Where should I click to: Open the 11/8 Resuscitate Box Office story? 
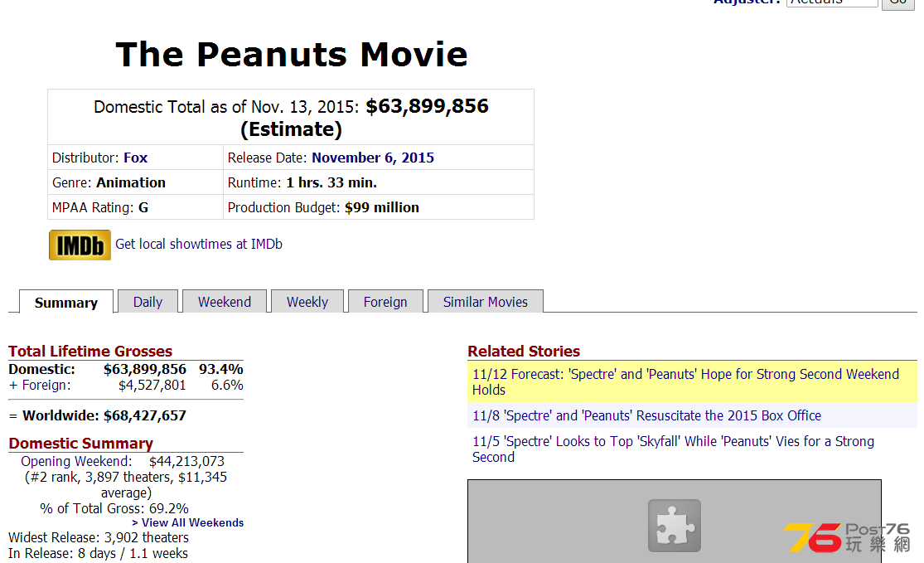coord(646,415)
